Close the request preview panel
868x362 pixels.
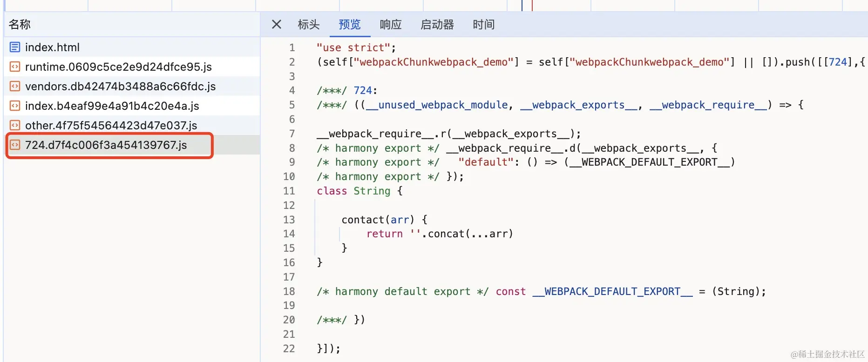[277, 24]
